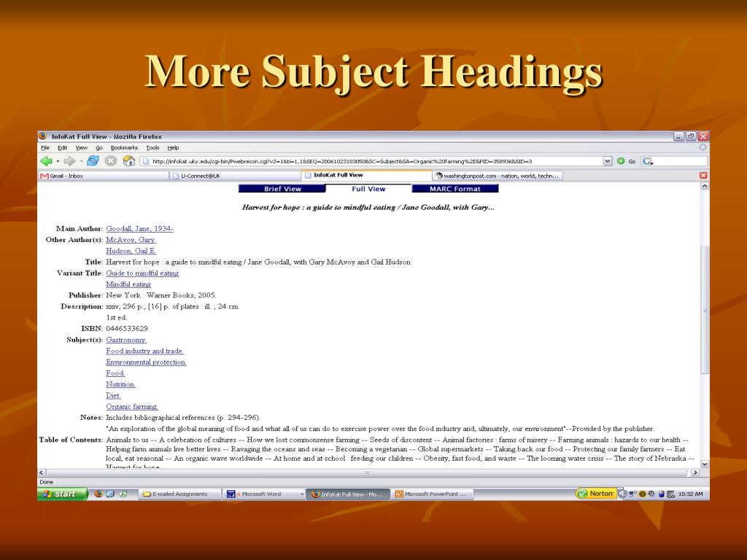Click the Firefox activity throbber icon
This screenshot has height=560, width=747.
point(703,147)
